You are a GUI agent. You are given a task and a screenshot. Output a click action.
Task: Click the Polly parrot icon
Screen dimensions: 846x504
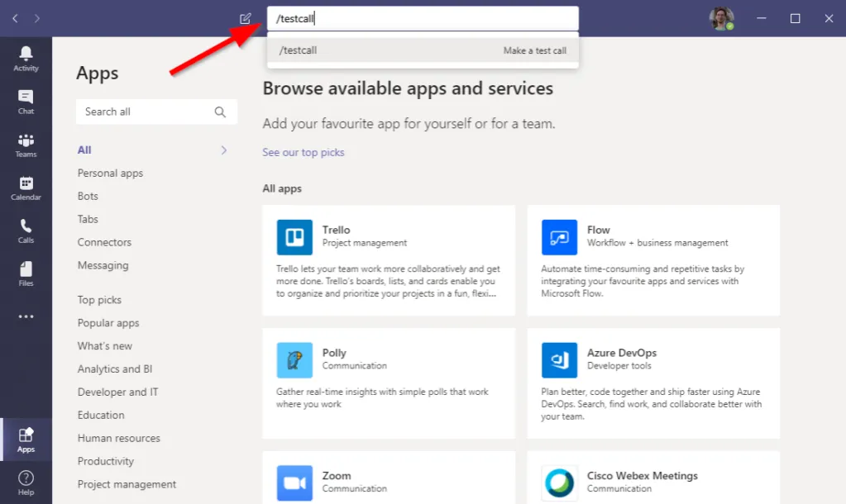point(294,360)
